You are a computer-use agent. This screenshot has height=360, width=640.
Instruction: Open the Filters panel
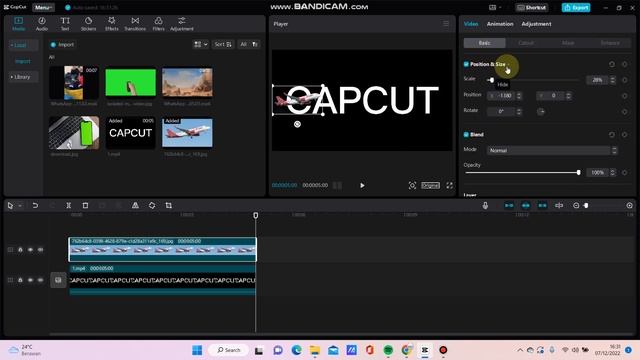pyautogui.click(x=158, y=24)
